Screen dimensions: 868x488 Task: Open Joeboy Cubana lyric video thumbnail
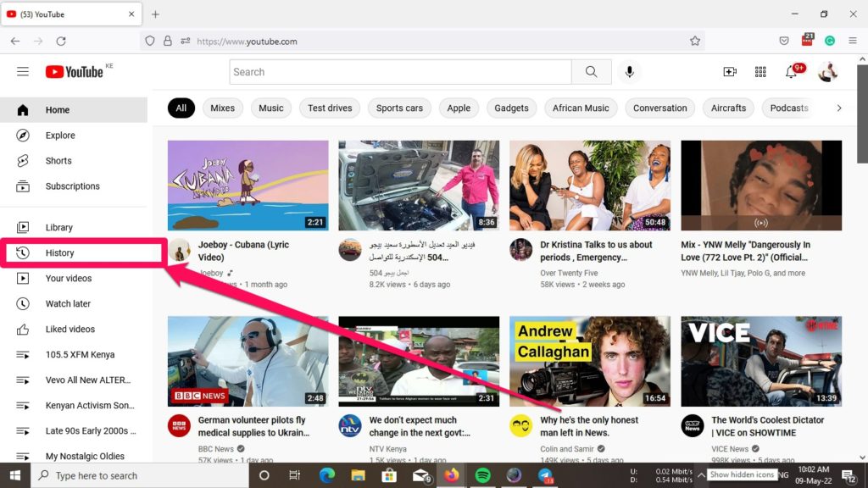pos(248,186)
